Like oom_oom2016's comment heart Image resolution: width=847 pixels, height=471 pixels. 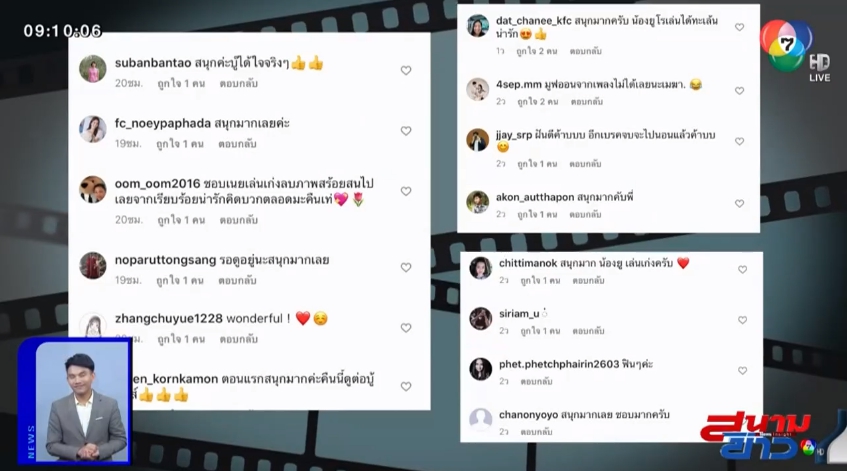click(406, 191)
